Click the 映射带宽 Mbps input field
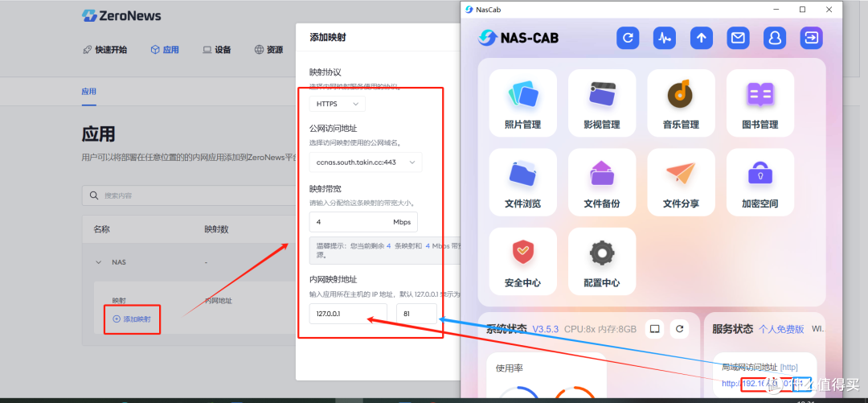 click(x=363, y=222)
